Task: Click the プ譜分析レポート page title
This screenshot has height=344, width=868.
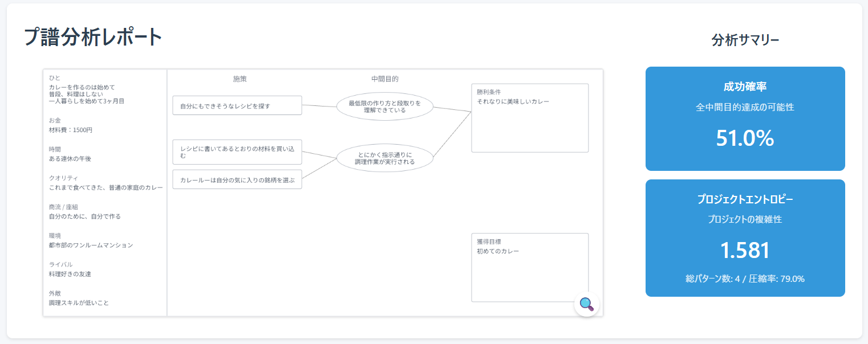Action: point(94,38)
